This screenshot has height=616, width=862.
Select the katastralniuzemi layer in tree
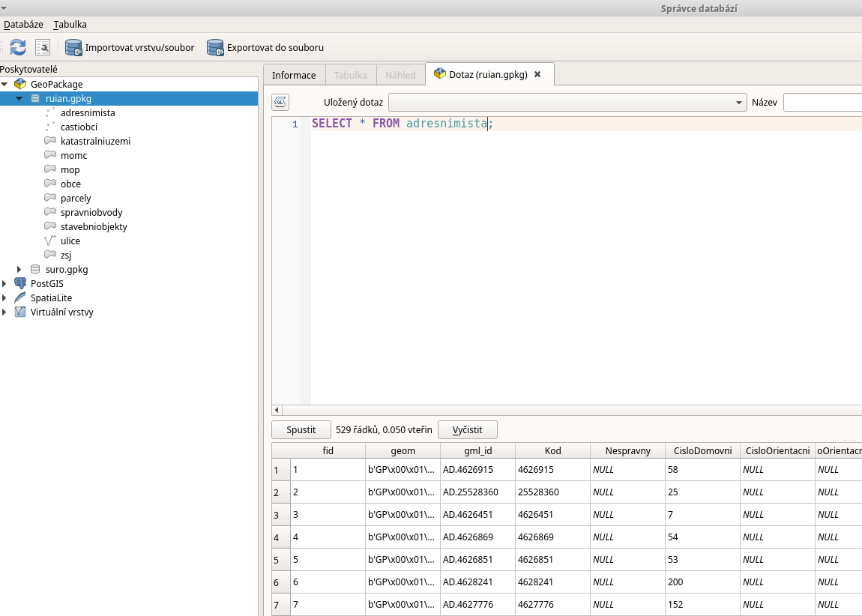96,141
